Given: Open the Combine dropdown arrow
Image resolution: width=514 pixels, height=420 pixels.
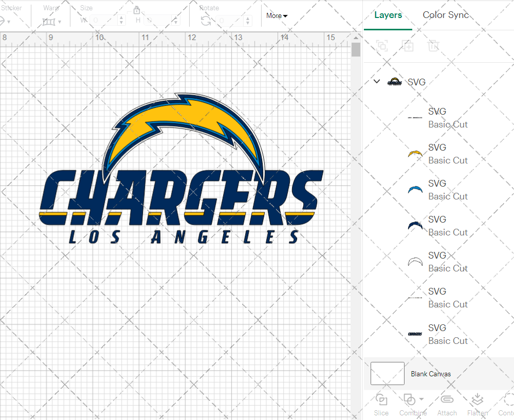Looking at the screenshot, I should pos(421,399).
